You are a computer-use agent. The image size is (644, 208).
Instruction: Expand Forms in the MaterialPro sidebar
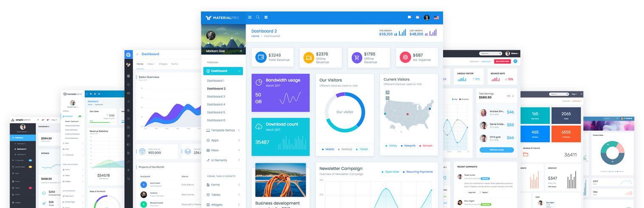point(239,185)
